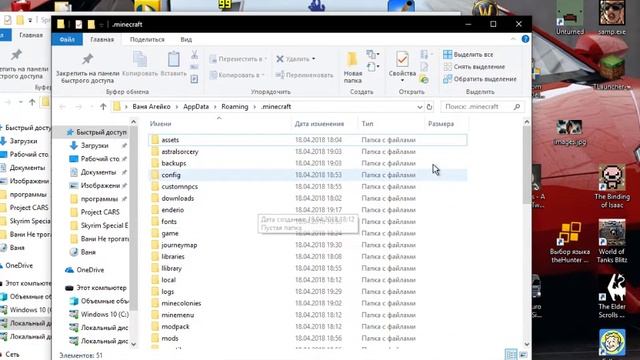Image resolution: width=640 pixels, height=360 pixels.
Task: Switch to details view icon in status bar
Action: point(510,354)
